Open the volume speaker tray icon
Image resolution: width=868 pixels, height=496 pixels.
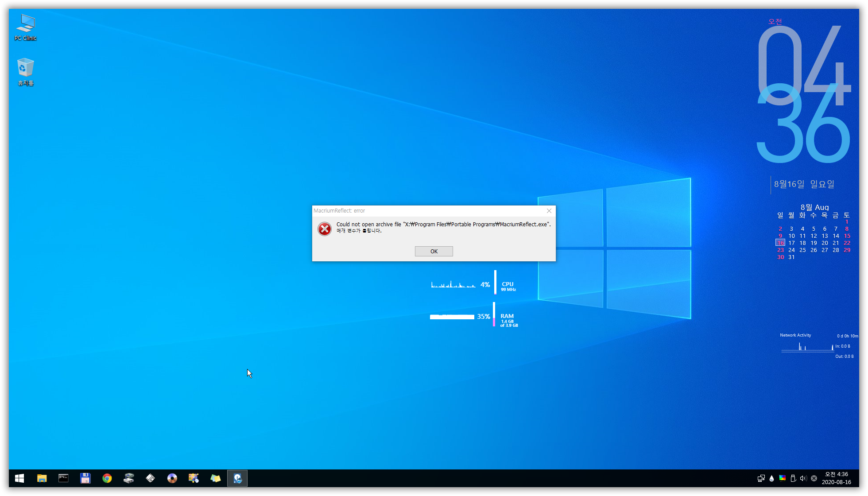[x=803, y=478]
